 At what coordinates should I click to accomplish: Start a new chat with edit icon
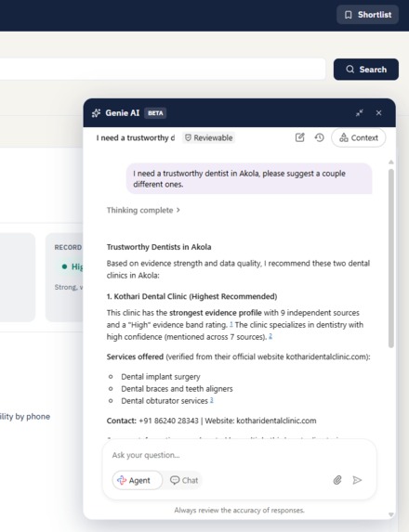coord(299,137)
